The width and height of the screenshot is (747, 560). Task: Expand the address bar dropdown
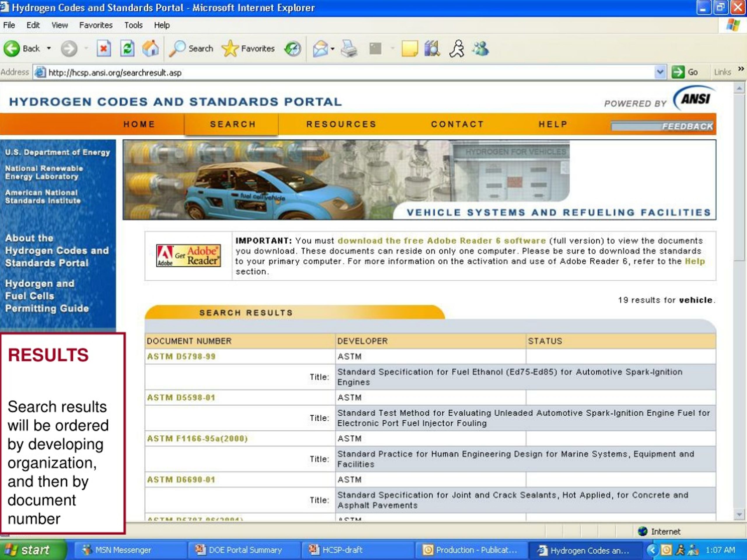click(660, 72)
